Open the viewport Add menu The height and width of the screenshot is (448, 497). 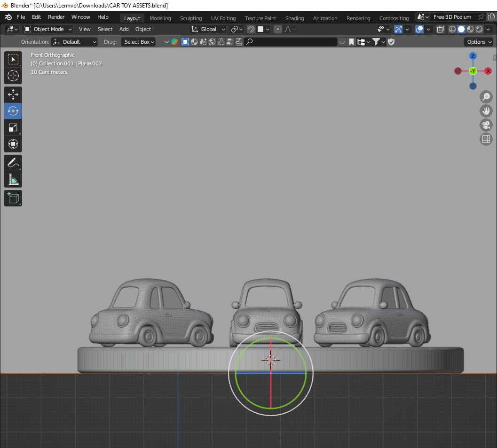[124, 29]
